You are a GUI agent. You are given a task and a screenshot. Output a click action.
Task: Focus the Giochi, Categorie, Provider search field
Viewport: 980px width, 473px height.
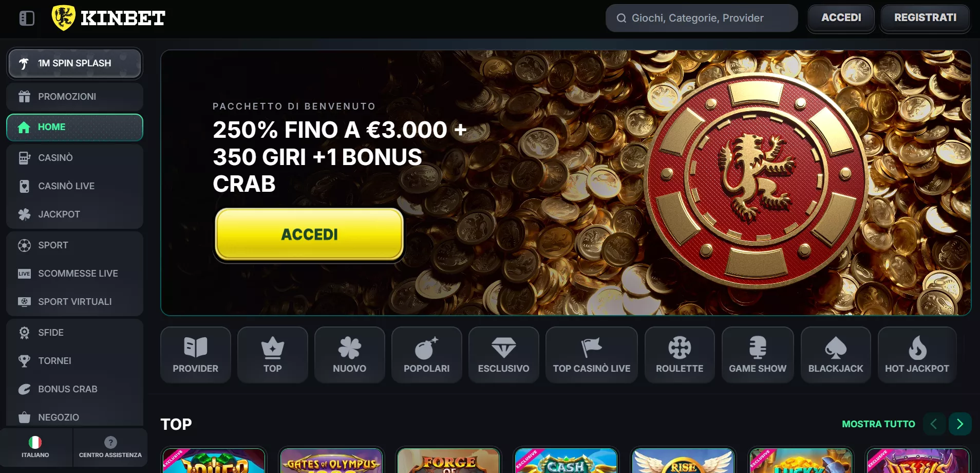(702, 19)
